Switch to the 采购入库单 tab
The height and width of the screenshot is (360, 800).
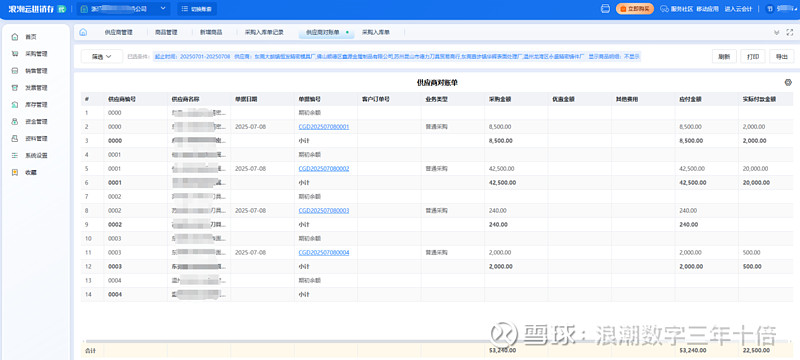(376, 32)
